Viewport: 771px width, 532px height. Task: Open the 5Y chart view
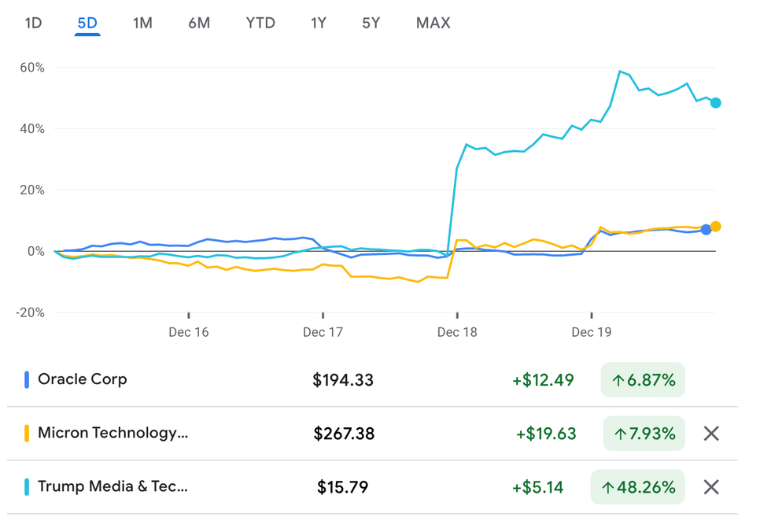coord(371,23)
